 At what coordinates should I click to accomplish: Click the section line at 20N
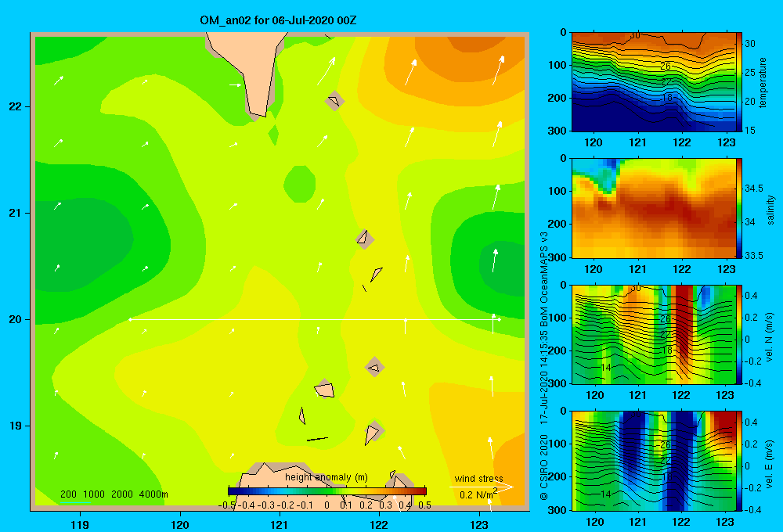315,319
